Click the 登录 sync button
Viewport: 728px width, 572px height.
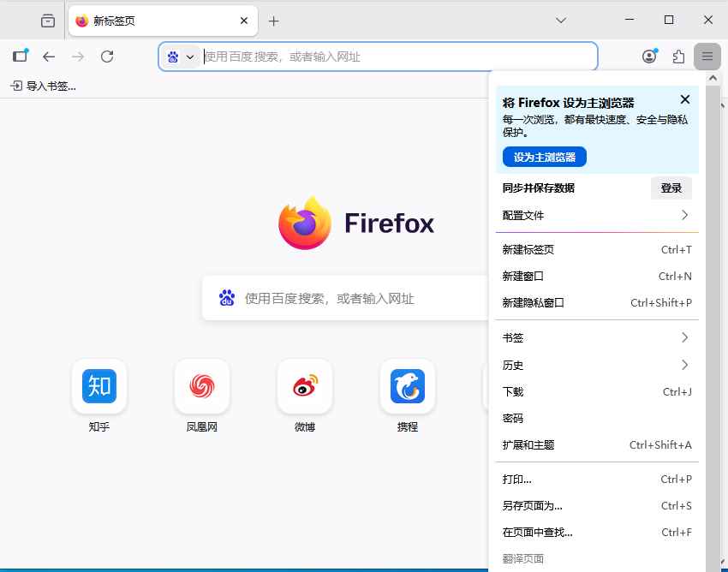click(x=671, y=188)
